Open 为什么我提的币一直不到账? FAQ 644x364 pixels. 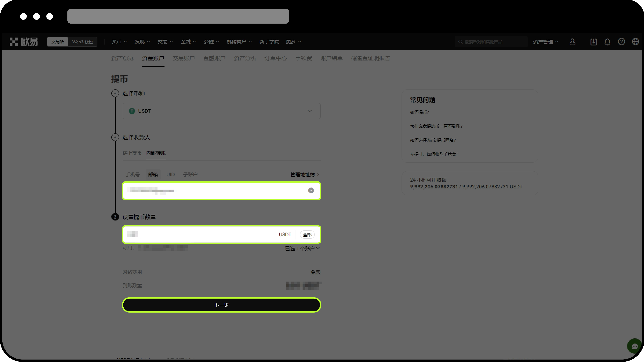(436, 127)
